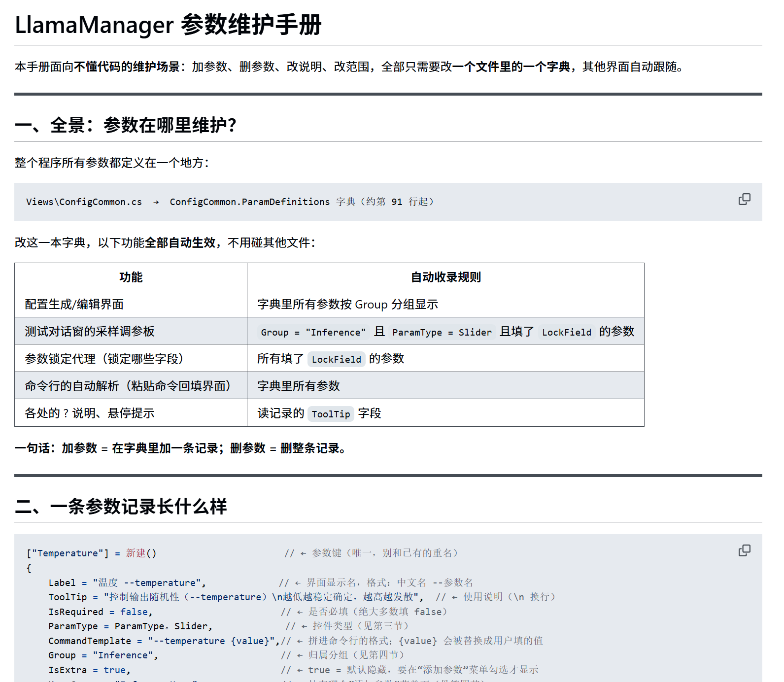Image resolution: width=784 pixels, height=682 pixels.
Task: Click inline code "ParamType = Slider"
Action: pyautogui.click(x=442, y=332)
